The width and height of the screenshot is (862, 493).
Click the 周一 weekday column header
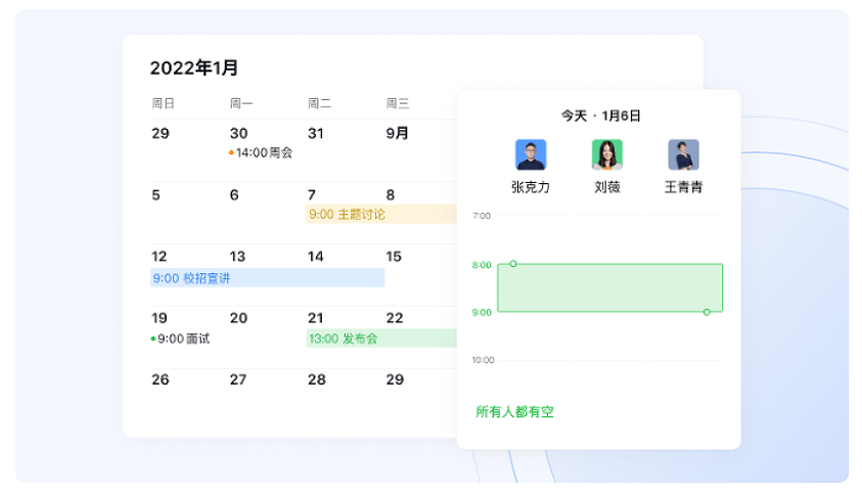[241, 103]
